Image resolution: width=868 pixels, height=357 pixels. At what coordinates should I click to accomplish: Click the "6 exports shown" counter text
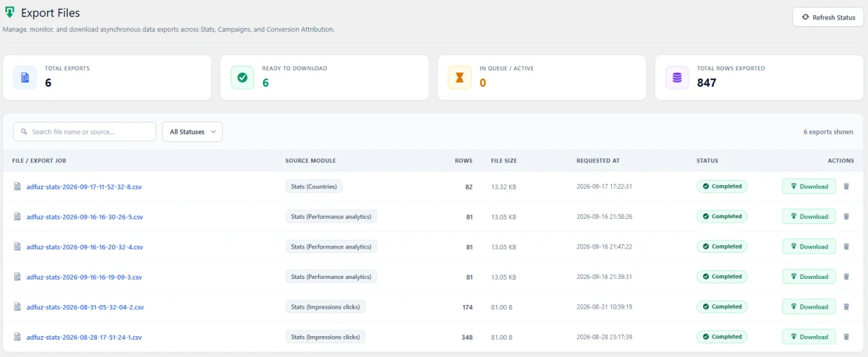(x=828, y=132)
